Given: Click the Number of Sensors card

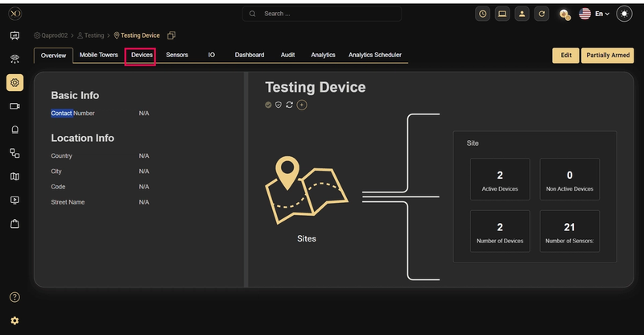Looking at the screenshot, I should coord(570,231).
